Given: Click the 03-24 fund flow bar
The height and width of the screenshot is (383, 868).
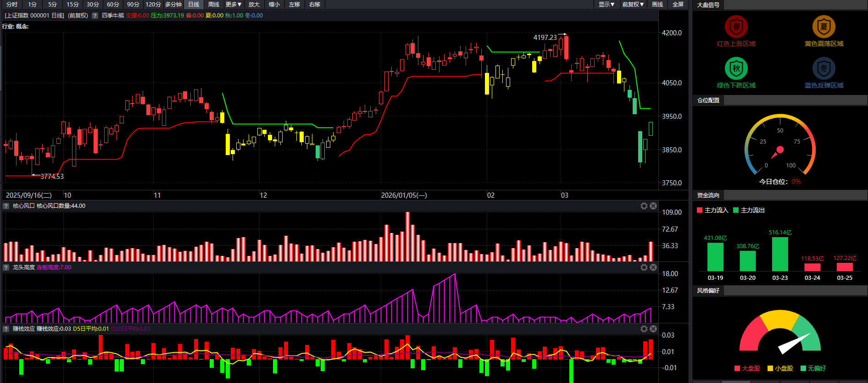Looking at the screenshot, I should pos(812,267).
